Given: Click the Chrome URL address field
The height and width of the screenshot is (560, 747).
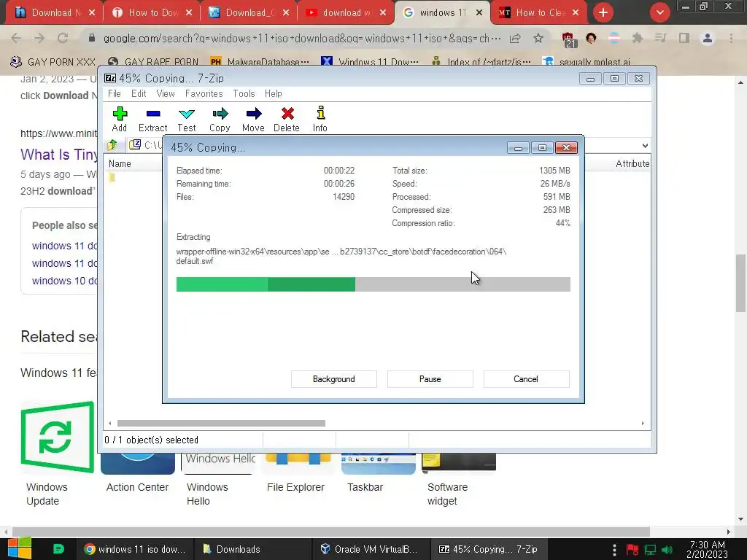Looking at the screenshot, I should click(x=301, y=38).
